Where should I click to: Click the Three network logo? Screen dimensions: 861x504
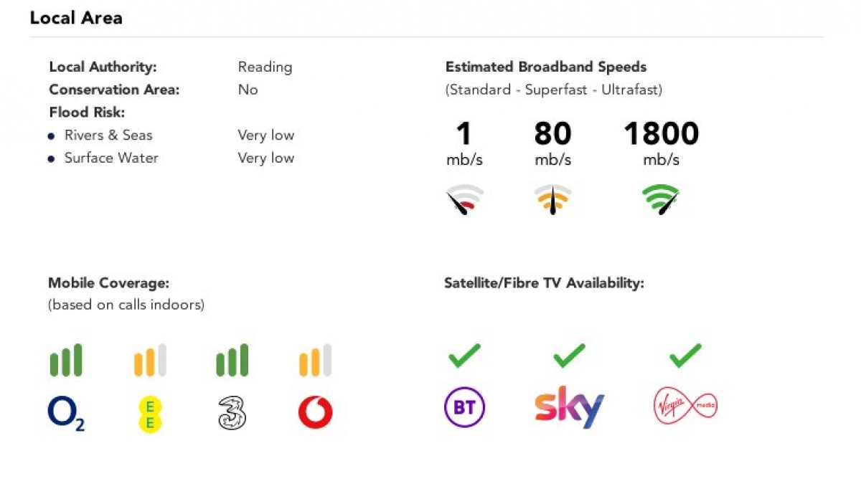point(232,414)
